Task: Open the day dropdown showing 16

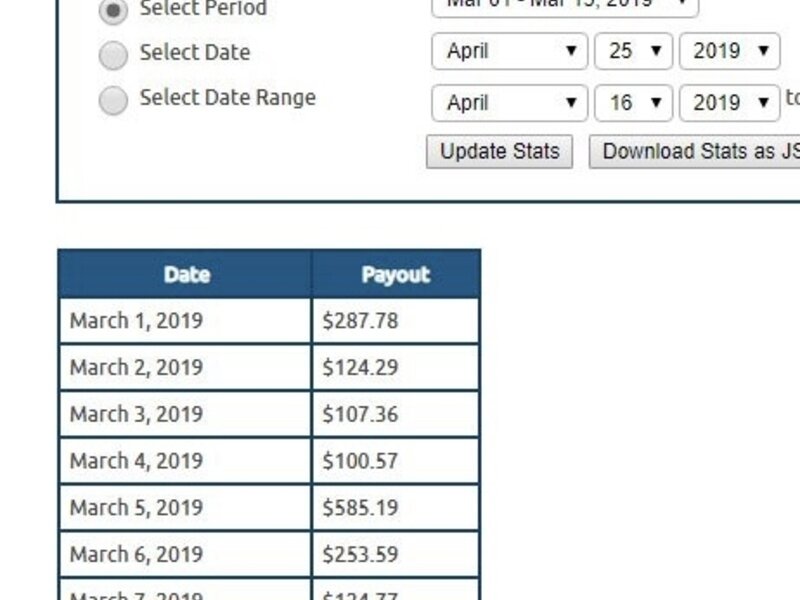Action: [633, 103]
